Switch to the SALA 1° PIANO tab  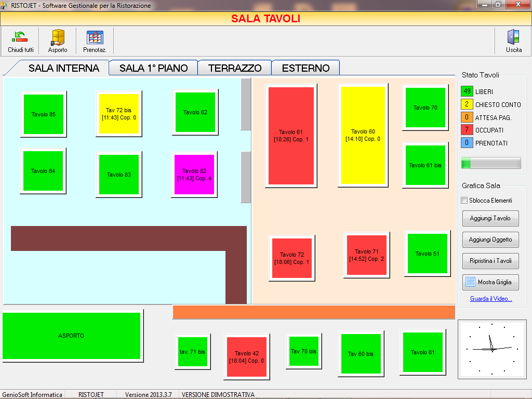pos(153,68)
